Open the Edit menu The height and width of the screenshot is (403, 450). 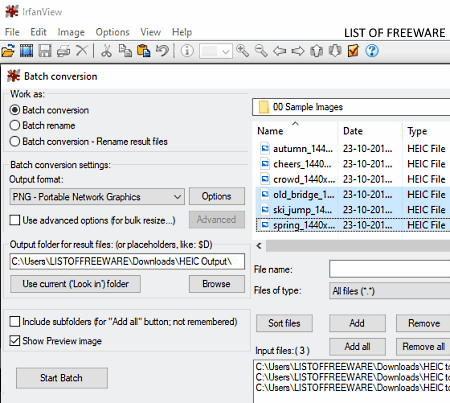click(x=38, y=32)
